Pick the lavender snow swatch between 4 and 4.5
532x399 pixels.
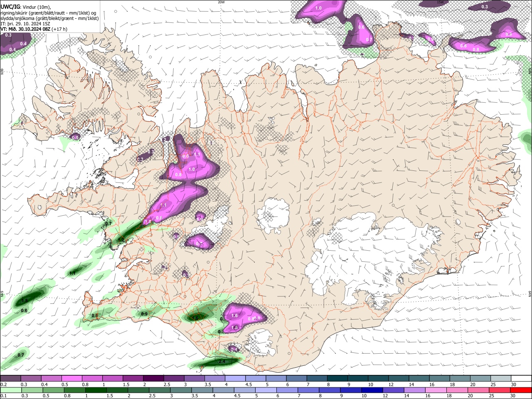(235, 379)
